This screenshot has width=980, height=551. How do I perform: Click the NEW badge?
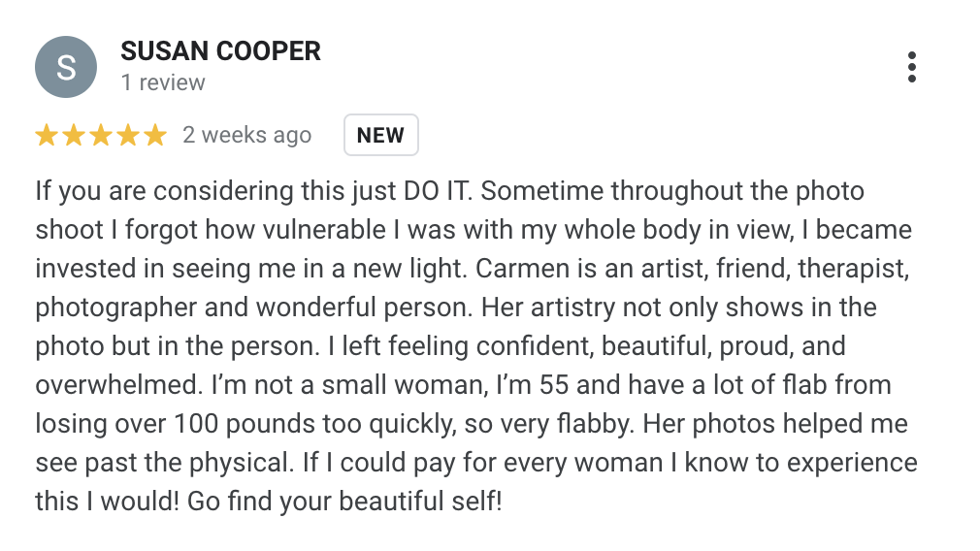click(380, 135)
